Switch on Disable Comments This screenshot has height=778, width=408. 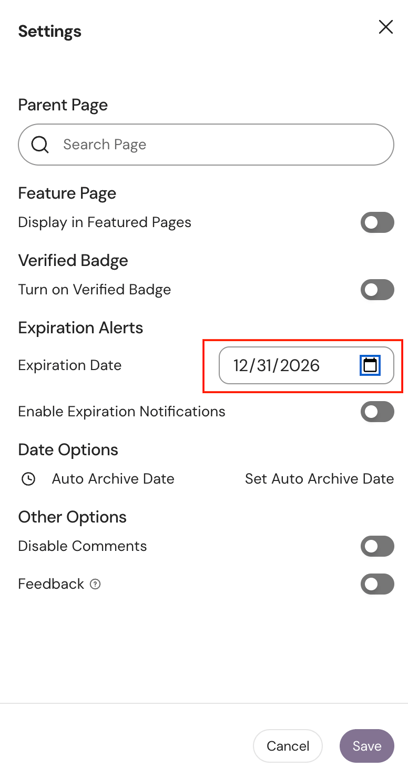[377, 546]
